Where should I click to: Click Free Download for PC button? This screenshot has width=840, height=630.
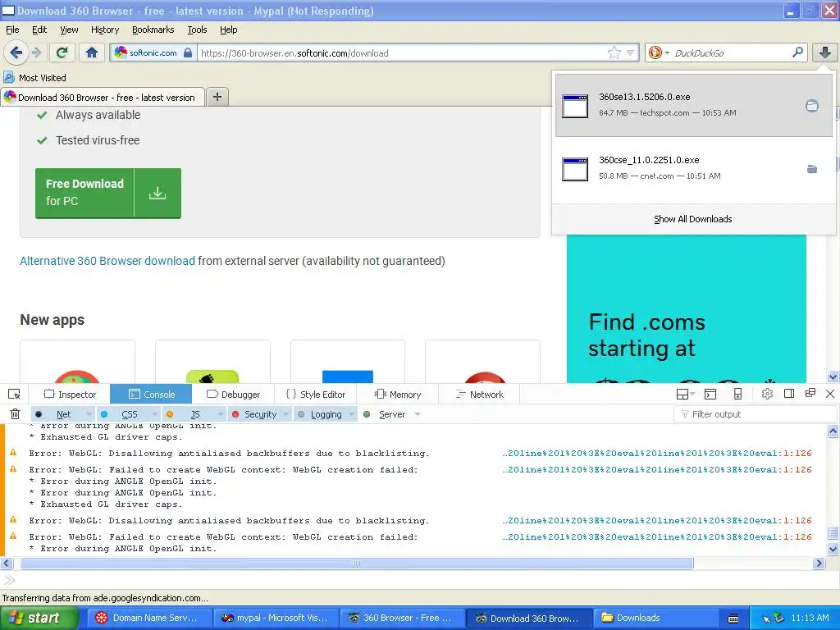pos(108,194)
